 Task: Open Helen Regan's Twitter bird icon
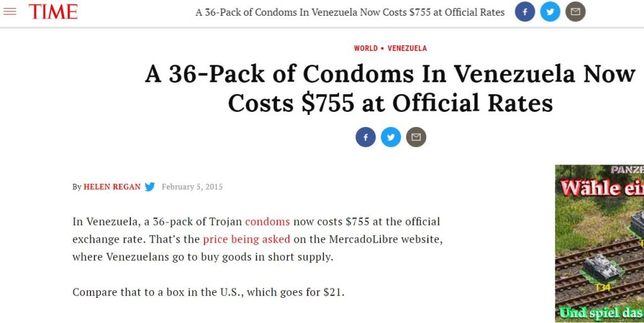pos(150,187)
